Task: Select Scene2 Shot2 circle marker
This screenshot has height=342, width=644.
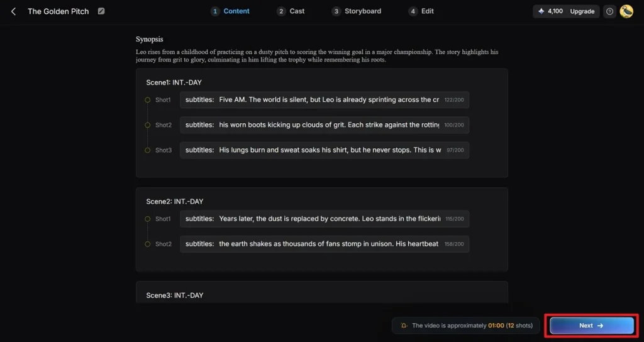Action: pyautogui.click(x=147, y=244)
